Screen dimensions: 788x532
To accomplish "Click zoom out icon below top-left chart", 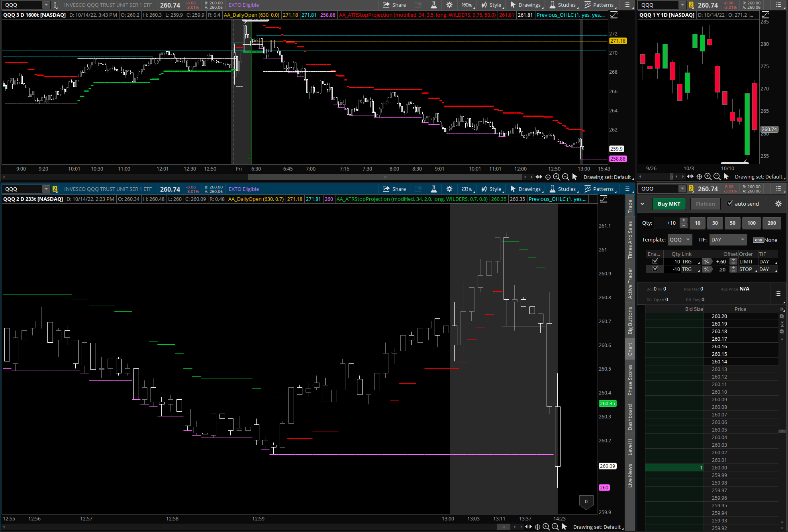I will coord(565,177).
